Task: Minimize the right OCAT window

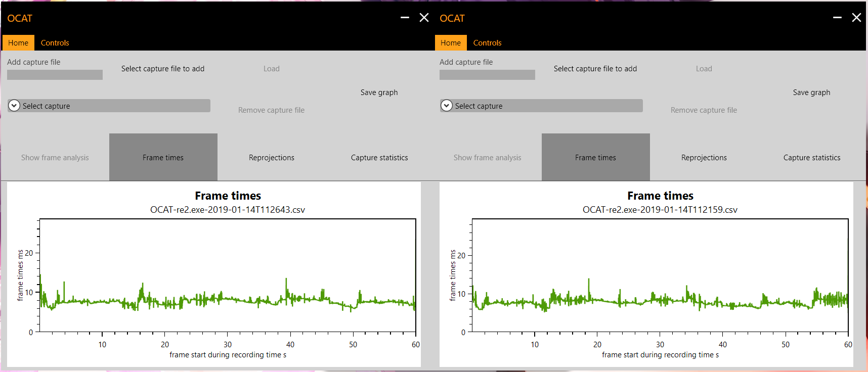Action: (837, 18)
